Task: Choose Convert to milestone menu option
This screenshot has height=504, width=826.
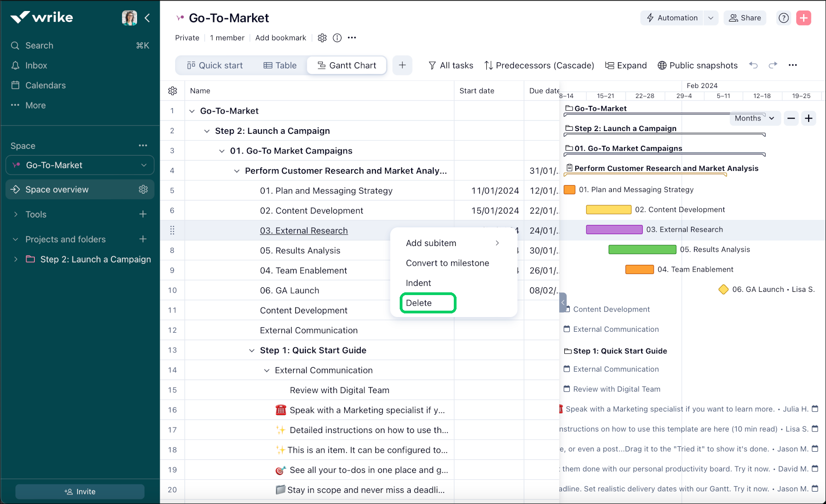Action: click(447, 263)
